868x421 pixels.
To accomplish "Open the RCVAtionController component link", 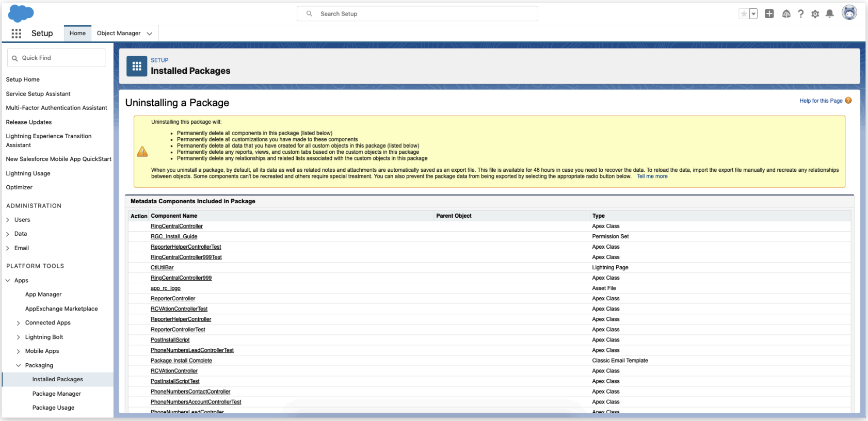I will click(174, 371).
